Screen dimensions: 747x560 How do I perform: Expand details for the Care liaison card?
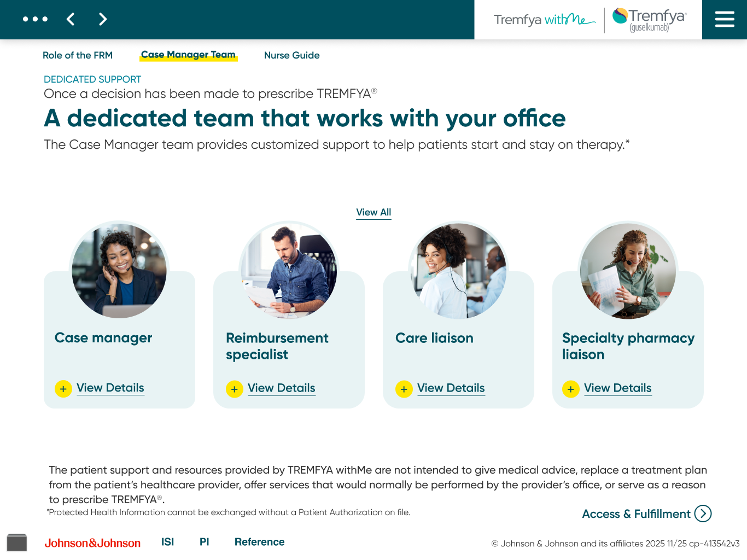point(451,388)
